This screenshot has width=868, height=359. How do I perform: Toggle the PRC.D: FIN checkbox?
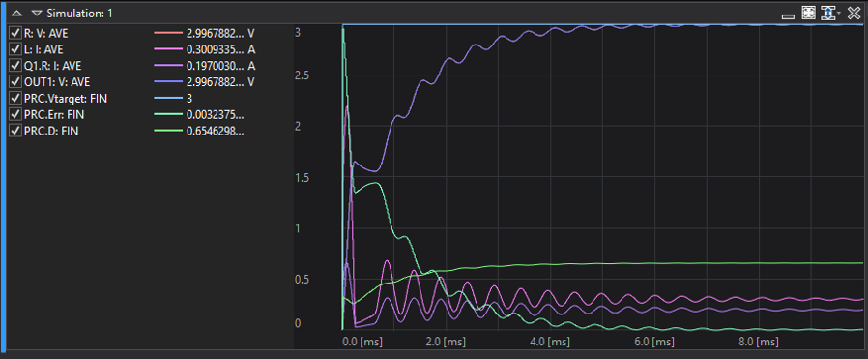(x=15, y=132)
